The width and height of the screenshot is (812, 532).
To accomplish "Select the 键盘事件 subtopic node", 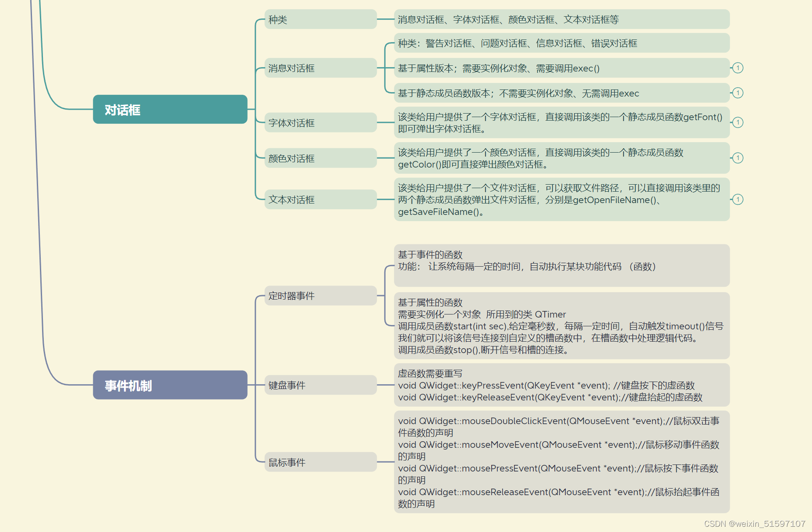I will coord(321,385).
